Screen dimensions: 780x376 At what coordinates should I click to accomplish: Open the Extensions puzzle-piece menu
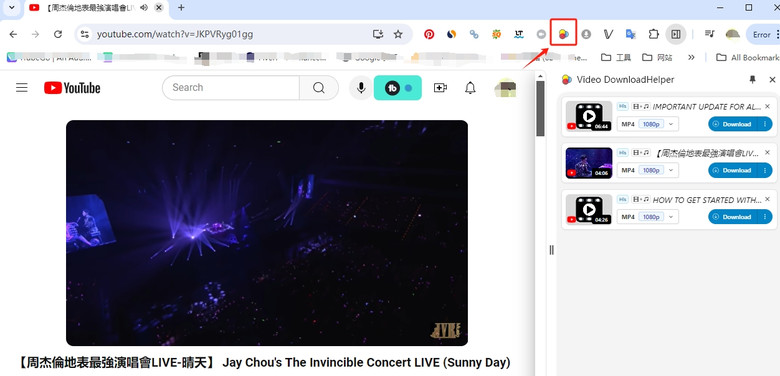(x=654, y=34)
